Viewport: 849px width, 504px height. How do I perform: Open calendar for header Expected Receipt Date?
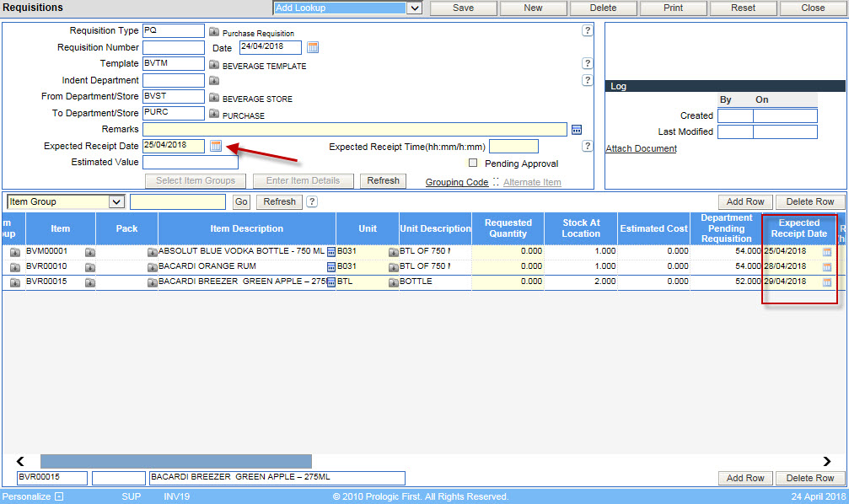pos(216,146)
